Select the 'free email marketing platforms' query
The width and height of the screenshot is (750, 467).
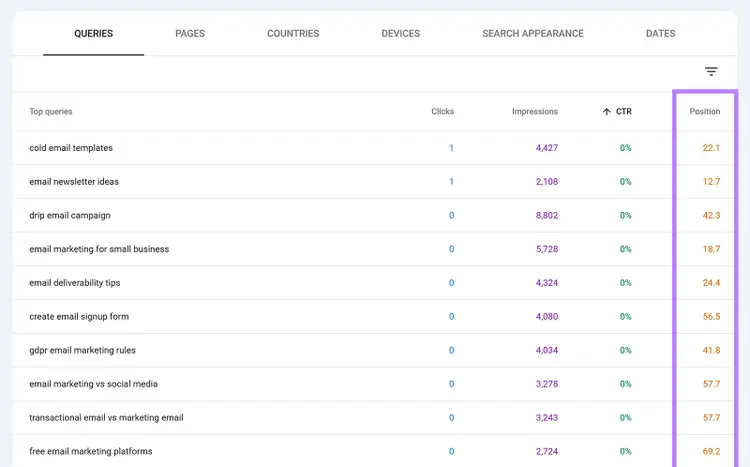point(91,451)
